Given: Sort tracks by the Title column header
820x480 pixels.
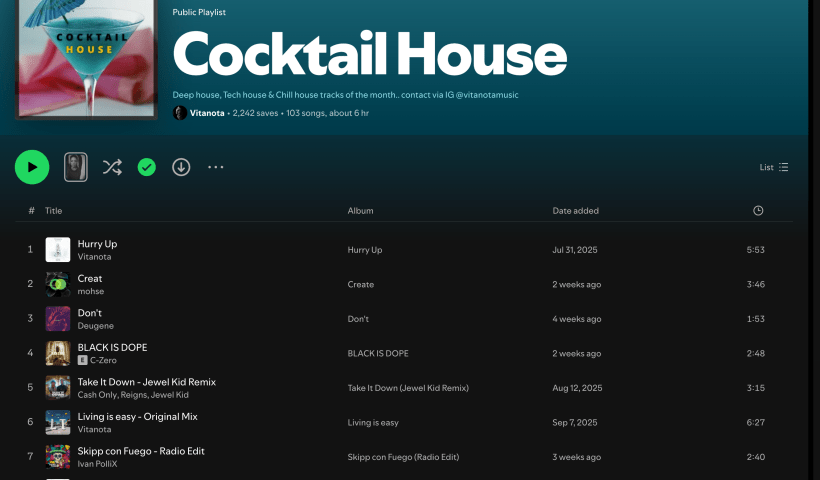Looking at the screenshot, I should [53, 211].
